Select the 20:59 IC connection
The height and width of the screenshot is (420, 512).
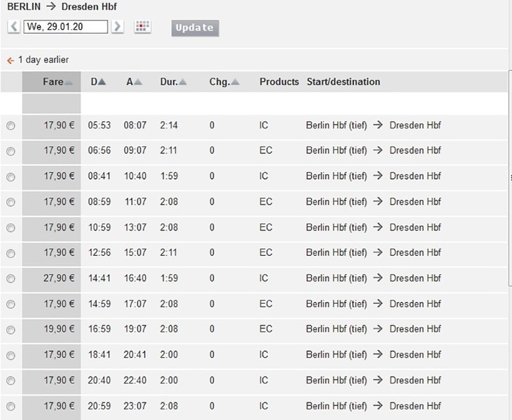pyautogui.click(x=11, y=406)
